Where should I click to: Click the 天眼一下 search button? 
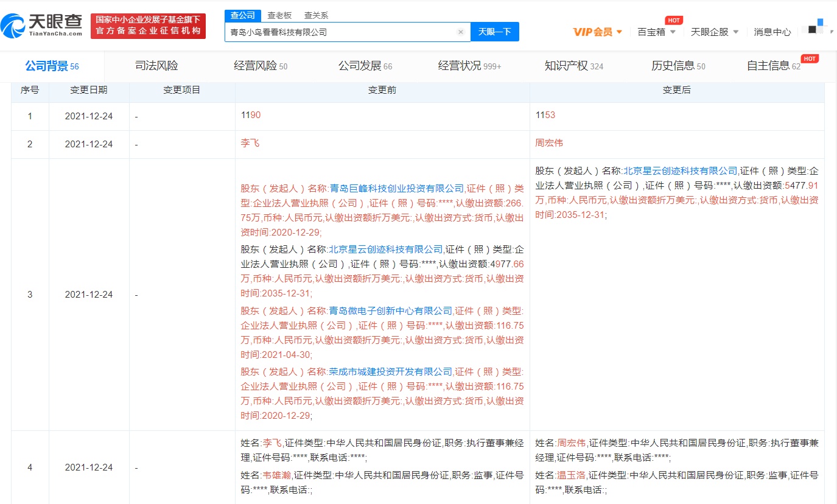pos(494,32)
